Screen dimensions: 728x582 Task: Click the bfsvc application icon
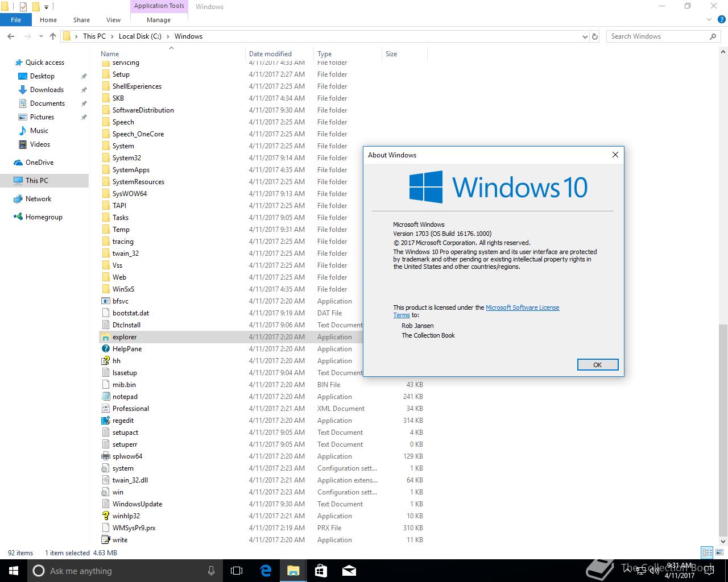pyautogui.click(x=105, y=301)
